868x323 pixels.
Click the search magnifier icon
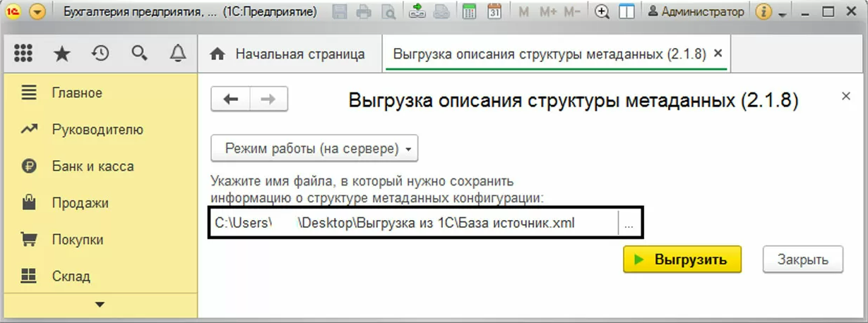139,54
